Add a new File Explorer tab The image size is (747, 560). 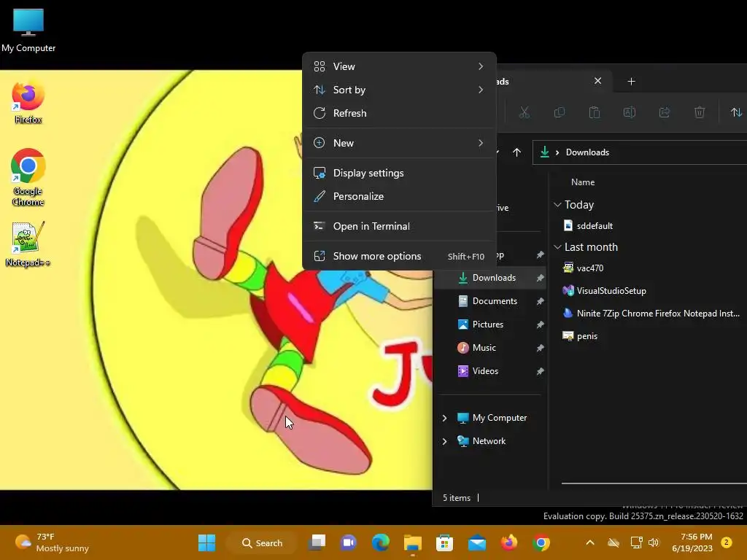[631, 82]
